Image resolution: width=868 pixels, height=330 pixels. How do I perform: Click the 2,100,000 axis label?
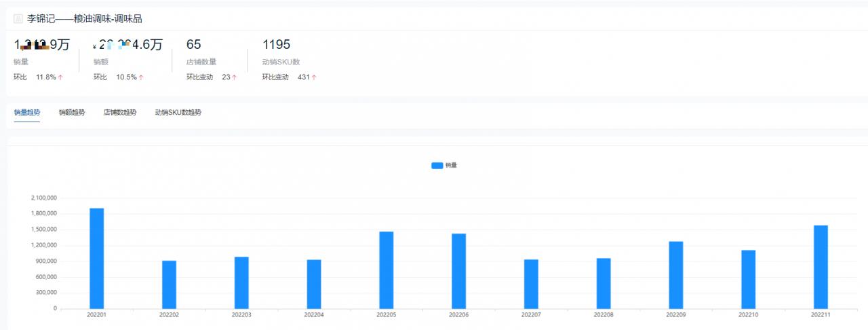(x=44, y=198)
